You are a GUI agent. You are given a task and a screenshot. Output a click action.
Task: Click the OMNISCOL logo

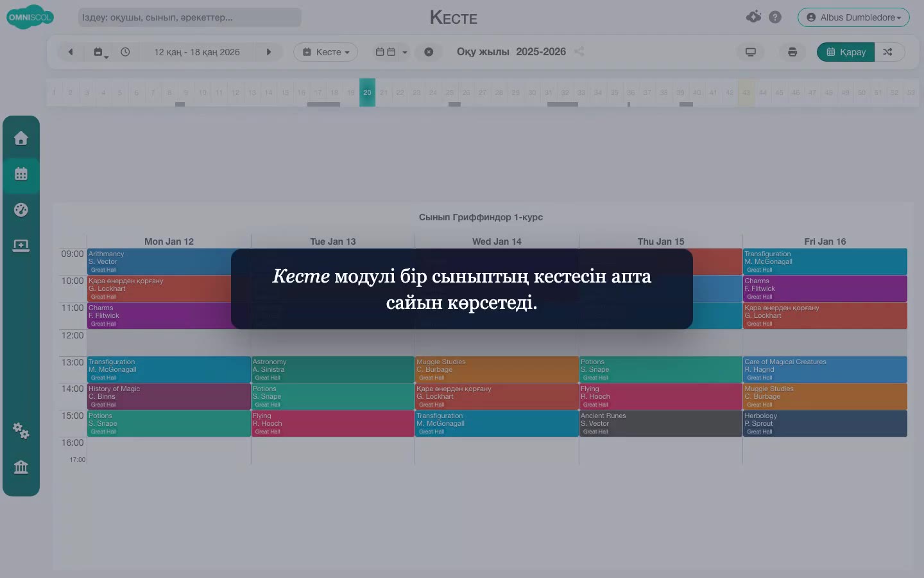(30, 17)
